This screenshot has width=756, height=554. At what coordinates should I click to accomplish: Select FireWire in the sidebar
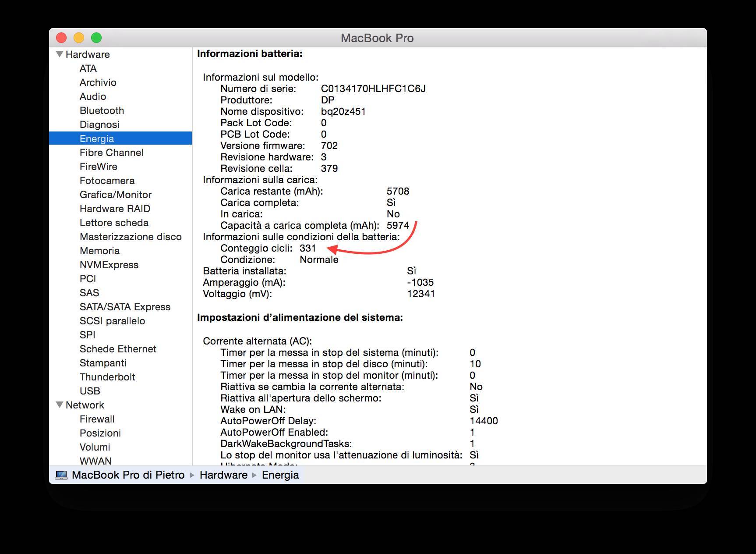[x=99, y=167]
